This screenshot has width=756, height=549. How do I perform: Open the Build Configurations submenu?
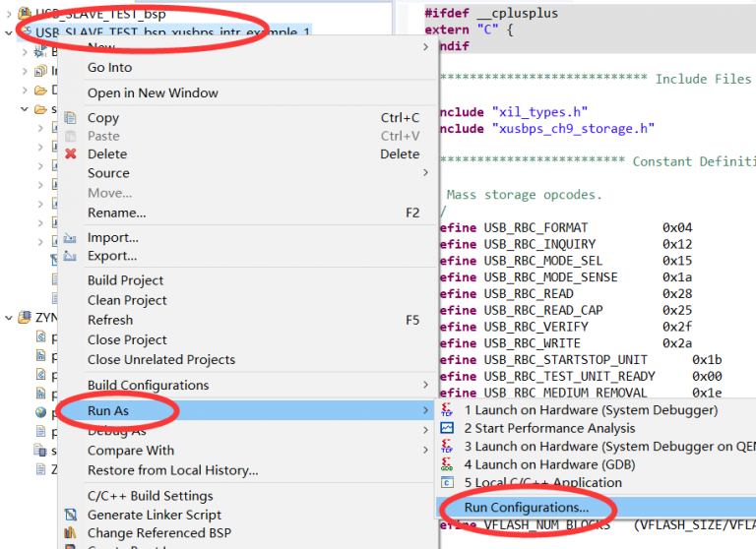(x=148, y=385)
